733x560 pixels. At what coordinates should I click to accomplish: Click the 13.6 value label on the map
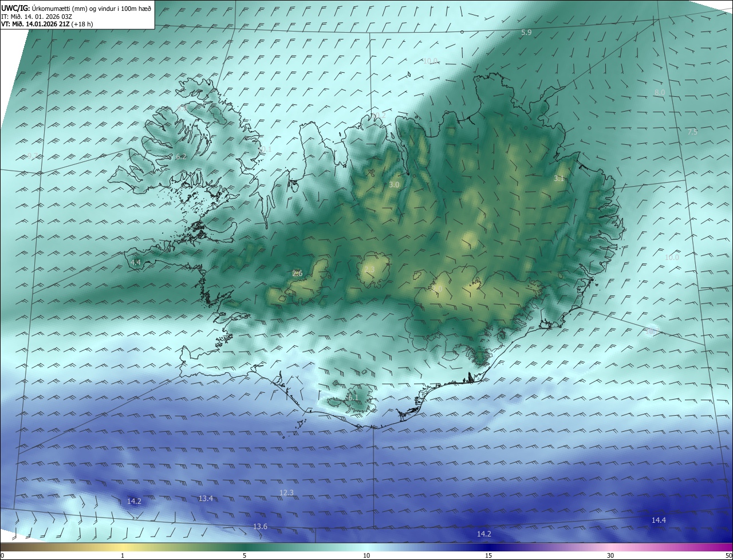tap(260, 526)
